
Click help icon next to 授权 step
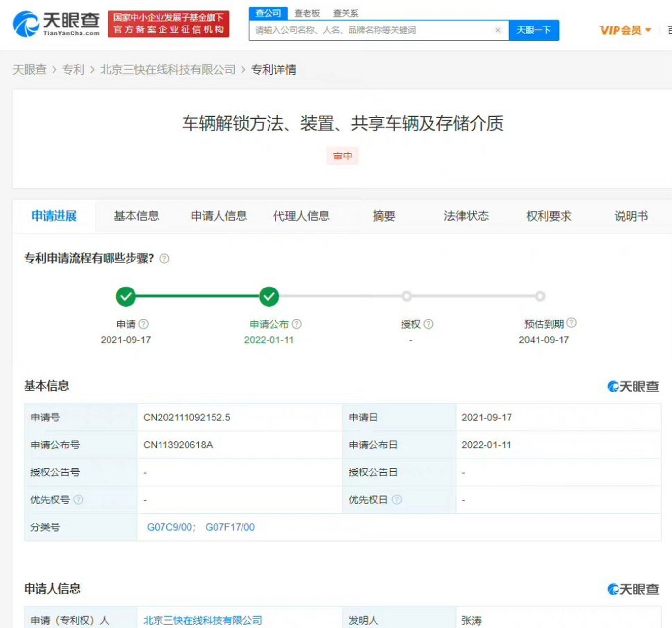[x=428, y=324]
